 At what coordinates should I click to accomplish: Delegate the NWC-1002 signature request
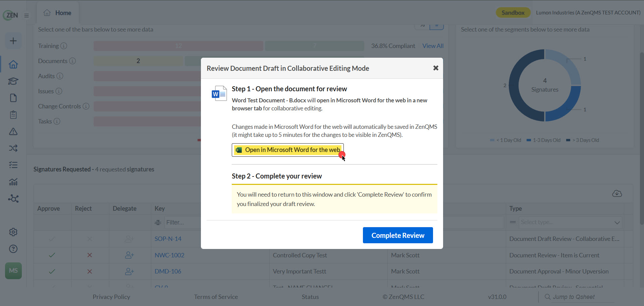point(129,255)
